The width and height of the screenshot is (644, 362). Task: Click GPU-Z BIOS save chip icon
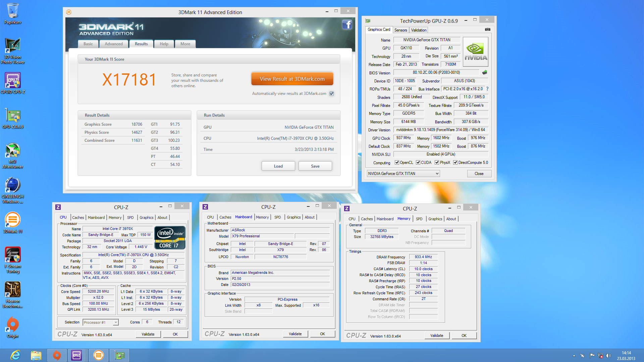[x=484, y=72]
